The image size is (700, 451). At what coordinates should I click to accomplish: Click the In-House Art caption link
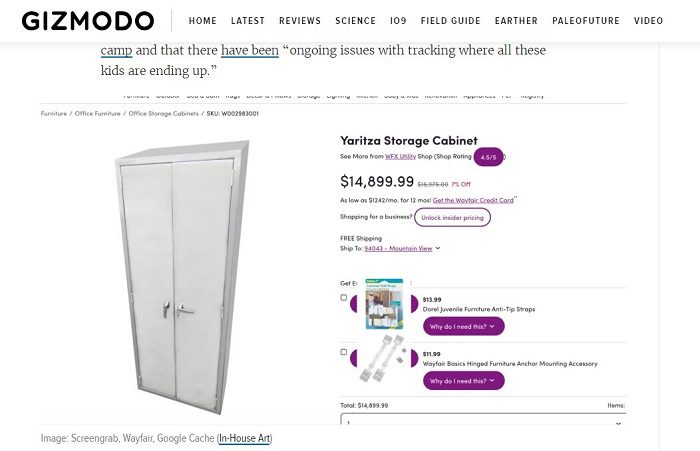pos(245,438)
